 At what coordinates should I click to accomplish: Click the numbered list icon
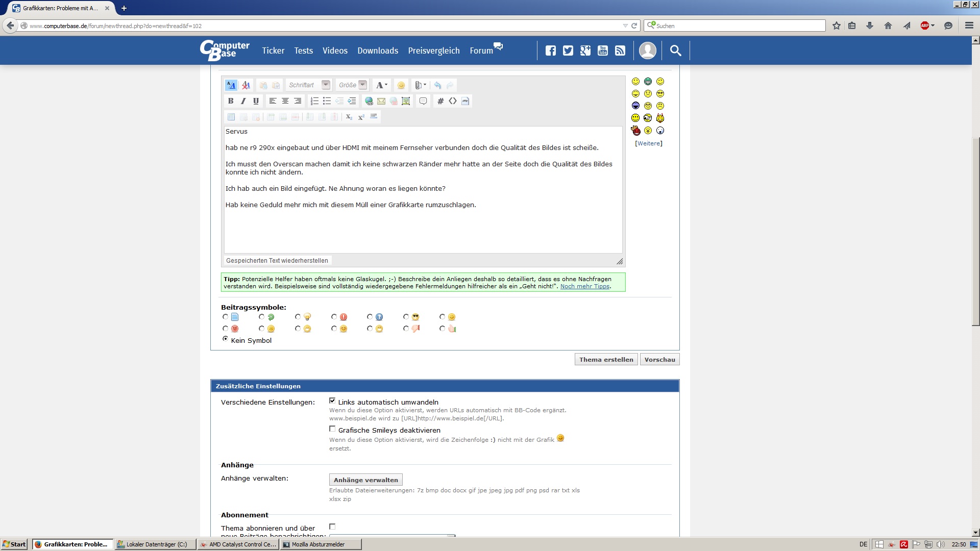click(x=314, y=101)
